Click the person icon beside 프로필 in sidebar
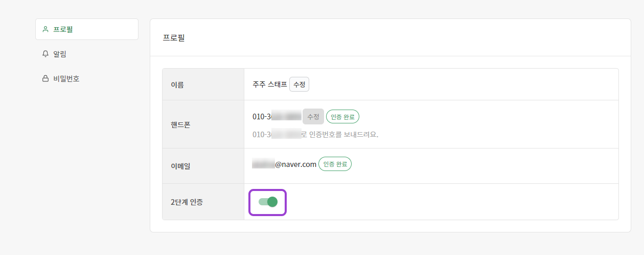 pos(45,29)
